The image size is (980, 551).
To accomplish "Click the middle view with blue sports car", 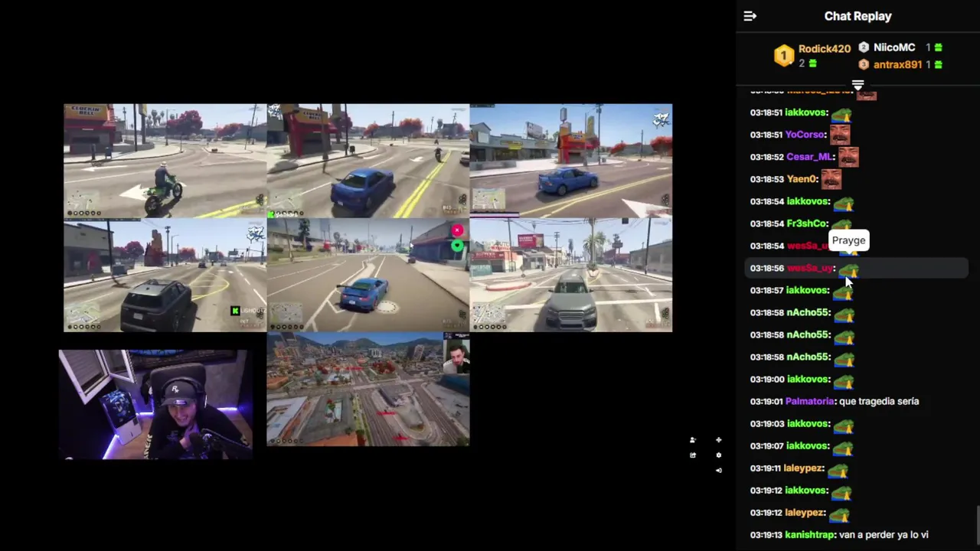I will tap(367, 275).
